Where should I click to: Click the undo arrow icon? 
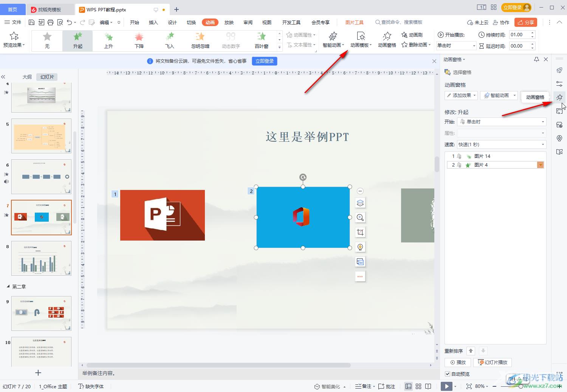(x=69, y=22)
